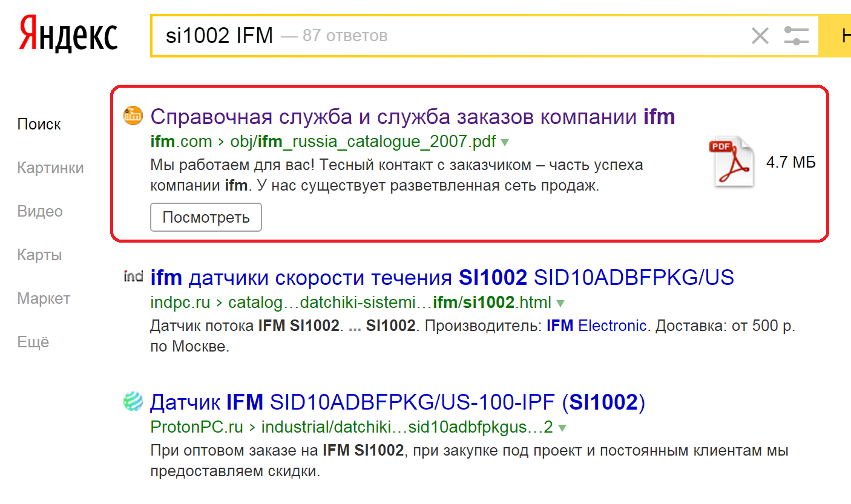Open the catalog…datchiki-sistemi…ifm/si1002.html path link

[390, 302]
